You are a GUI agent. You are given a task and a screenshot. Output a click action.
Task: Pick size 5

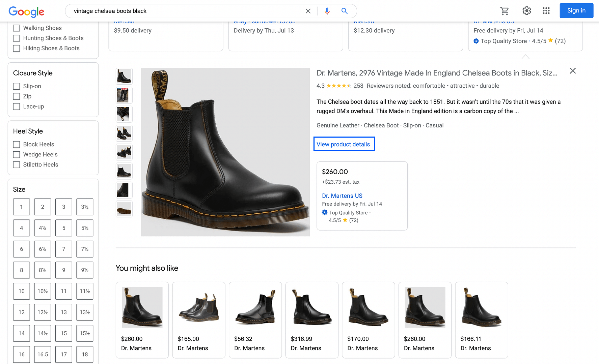(x=64, y=228)
